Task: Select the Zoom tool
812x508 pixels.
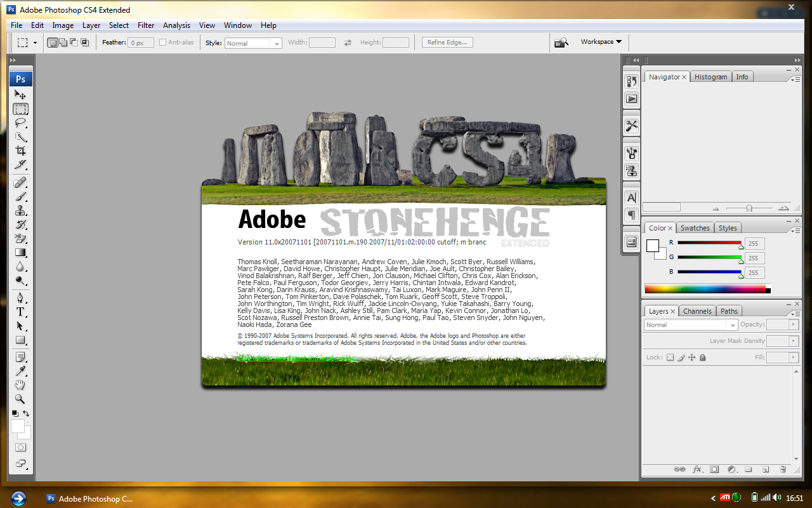Action: pyautogui.click(x=21, y=399)
